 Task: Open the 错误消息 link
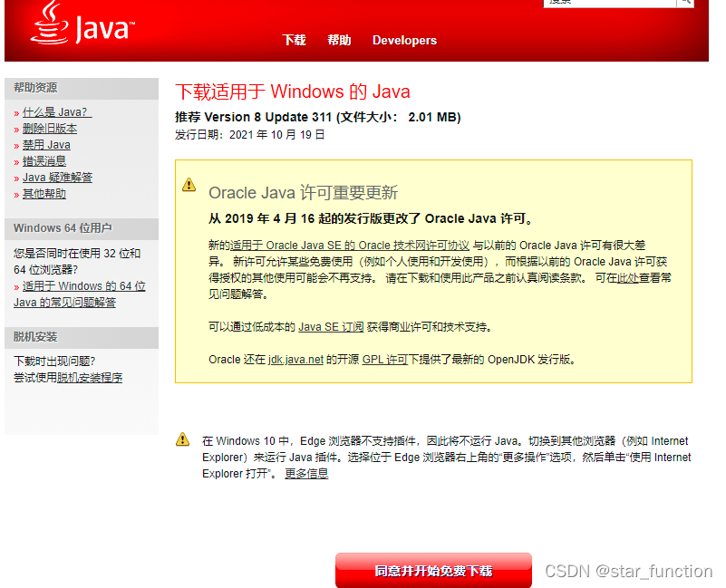tap(44, 161)
